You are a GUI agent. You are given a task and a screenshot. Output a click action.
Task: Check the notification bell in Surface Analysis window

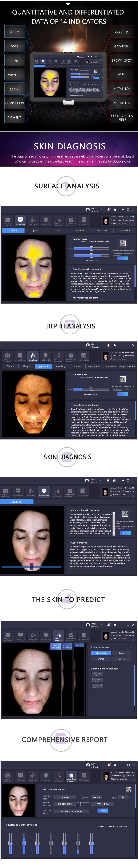[x=108, y=209]
